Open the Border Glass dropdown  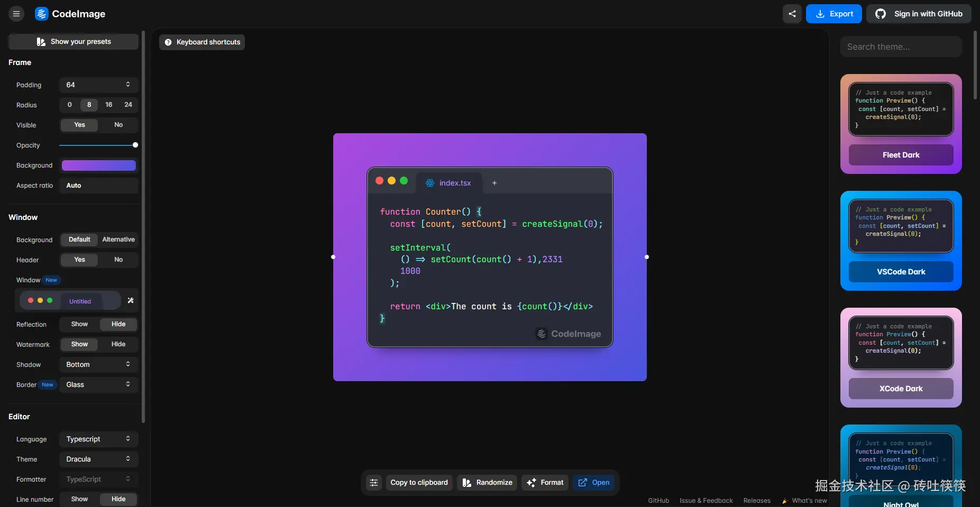[x=98, y=385]
